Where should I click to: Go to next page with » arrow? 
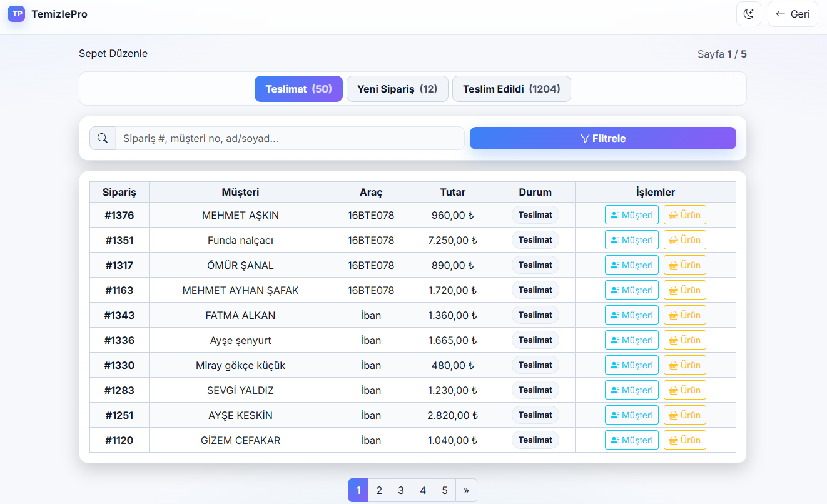click(x=466, y=490)
